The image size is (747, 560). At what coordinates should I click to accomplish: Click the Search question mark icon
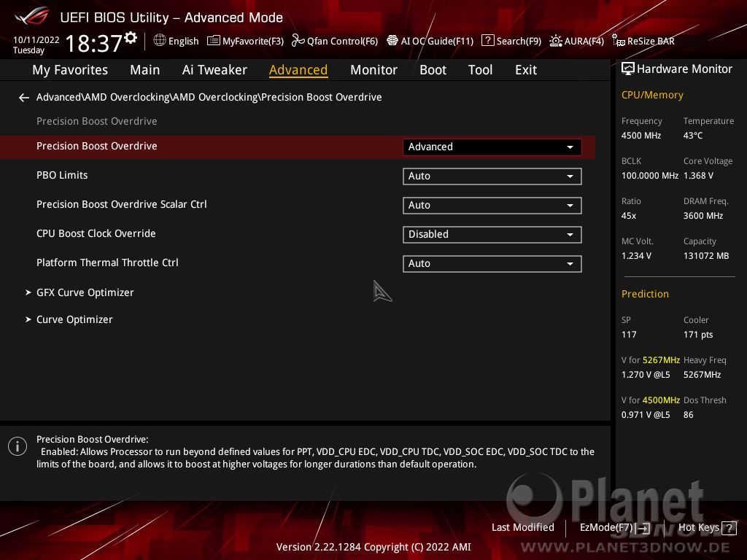click(487, 41)
